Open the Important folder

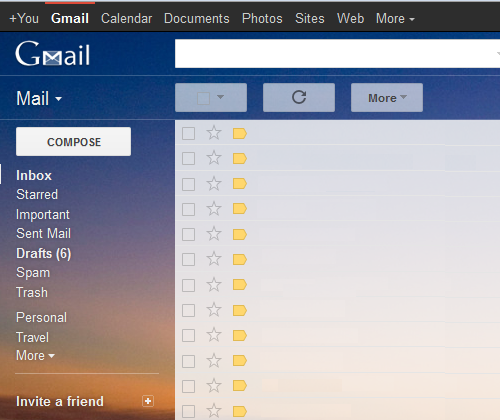pos(43,215)
